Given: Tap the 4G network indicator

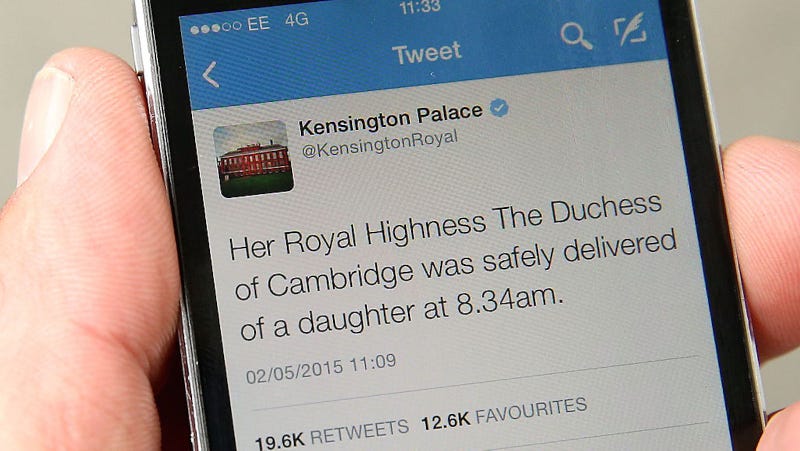Looking at the screenshot, I should pos(296,20).
